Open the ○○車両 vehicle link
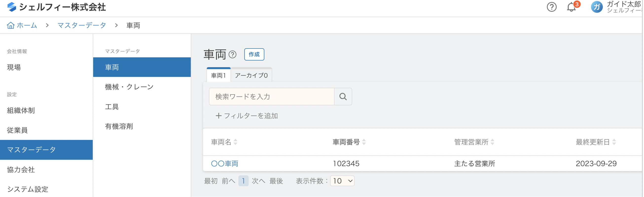This screenshot has height=197, width=644. click(225, 164)
